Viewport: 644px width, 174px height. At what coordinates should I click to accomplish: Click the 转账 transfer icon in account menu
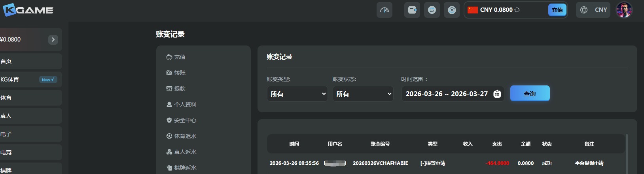point(169,73)
